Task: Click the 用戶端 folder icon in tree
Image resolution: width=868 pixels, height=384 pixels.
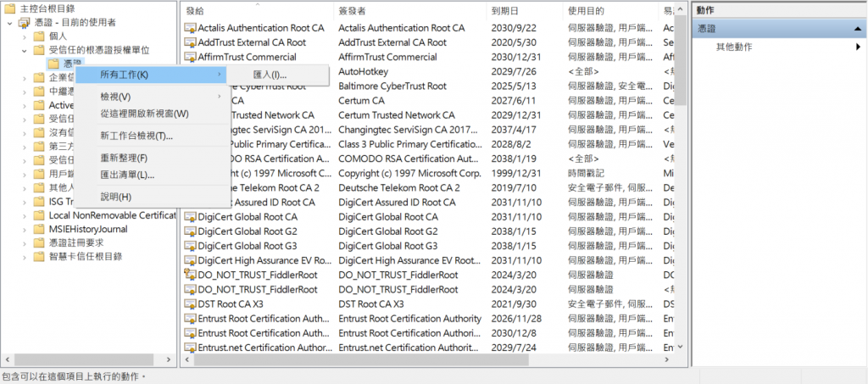Action: tap(38, 174)
